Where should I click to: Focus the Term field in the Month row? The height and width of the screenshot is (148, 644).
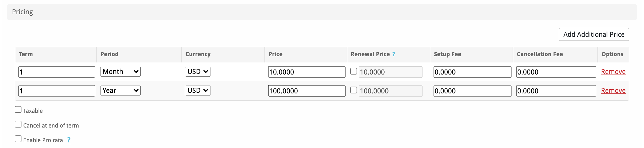[57, 72]
